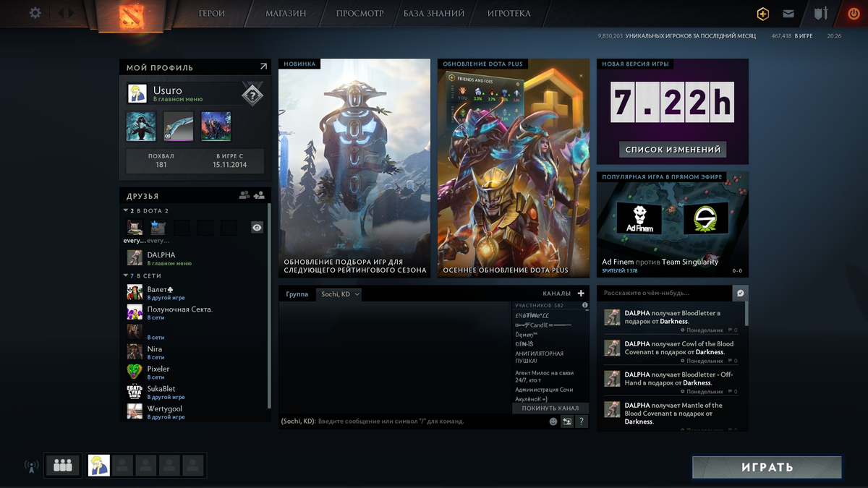The width and height of the screenshot is (868, 488).
Task: Open the emoticon smiley picker
Action: (553, 421)
